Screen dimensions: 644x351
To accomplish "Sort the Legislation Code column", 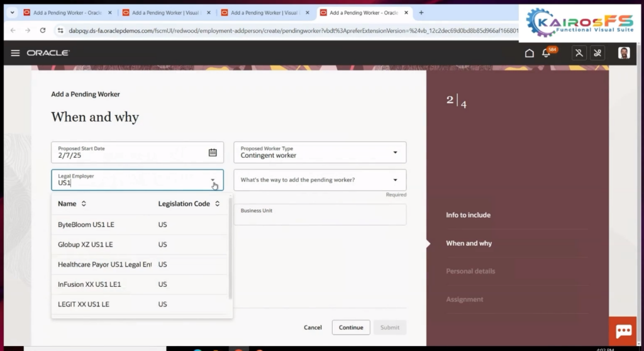I will 217,204.
